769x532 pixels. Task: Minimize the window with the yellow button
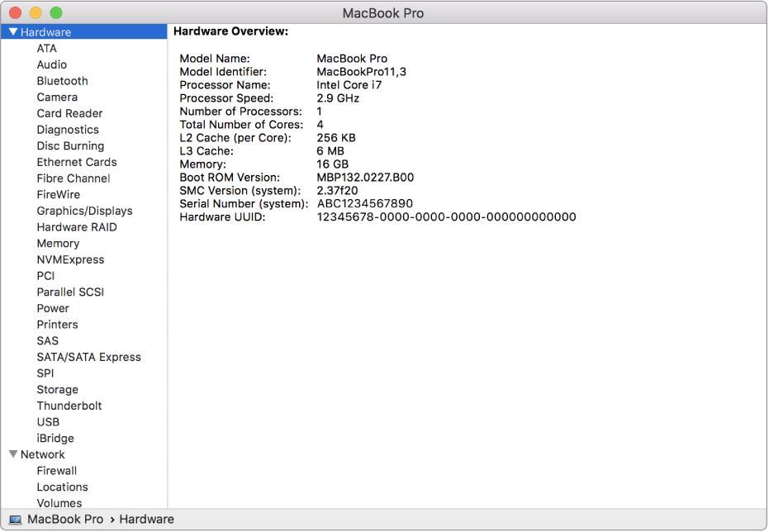(x=36, y=12)
